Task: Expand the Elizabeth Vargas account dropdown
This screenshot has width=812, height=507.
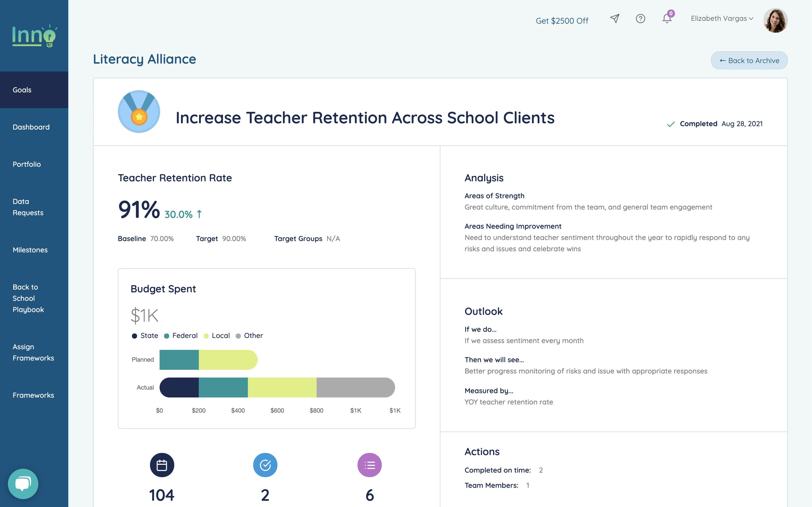Action: (x=721, y=19)
